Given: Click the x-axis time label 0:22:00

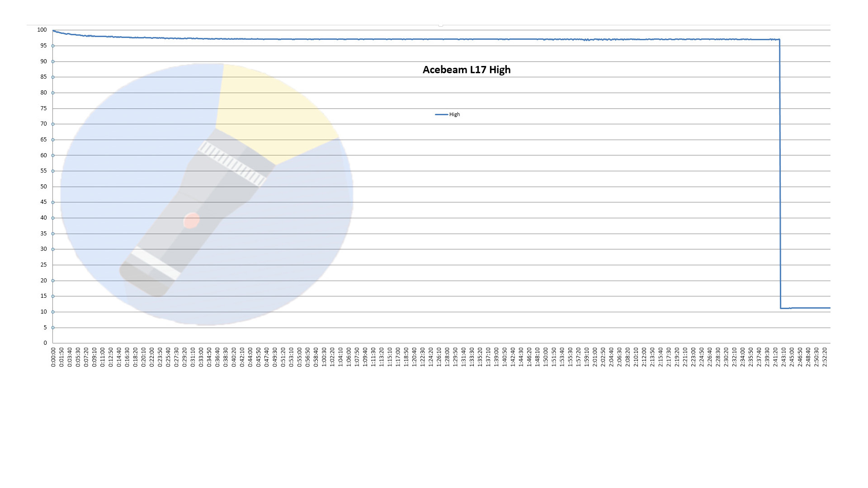Looking at the screenshot, I should pos(152,357).
